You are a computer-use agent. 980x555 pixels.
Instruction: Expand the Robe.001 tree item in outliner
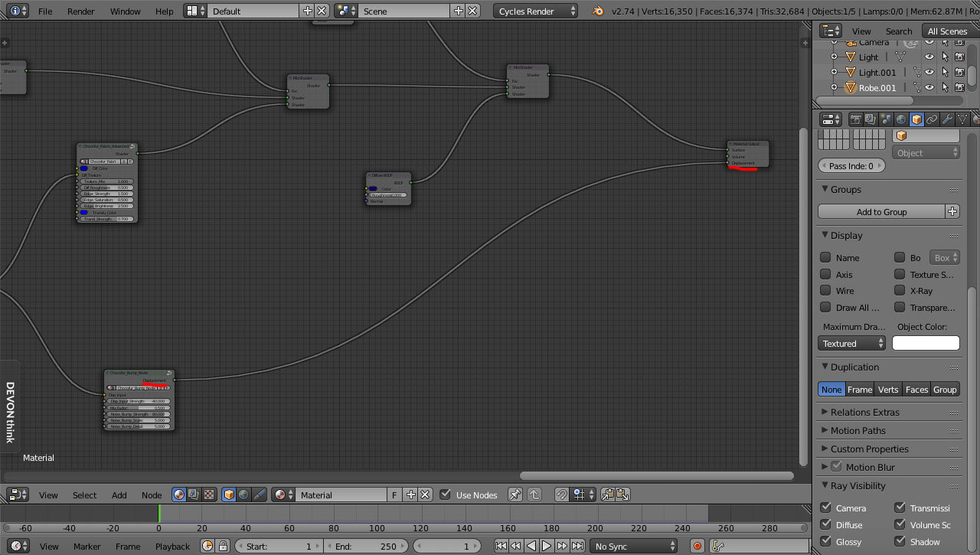coord(835,87)
